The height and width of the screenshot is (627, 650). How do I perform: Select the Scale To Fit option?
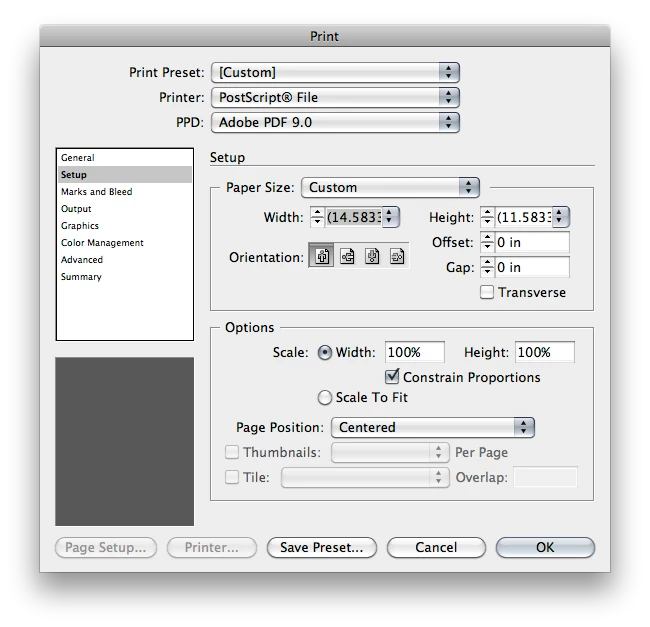[x=325, y=397]
